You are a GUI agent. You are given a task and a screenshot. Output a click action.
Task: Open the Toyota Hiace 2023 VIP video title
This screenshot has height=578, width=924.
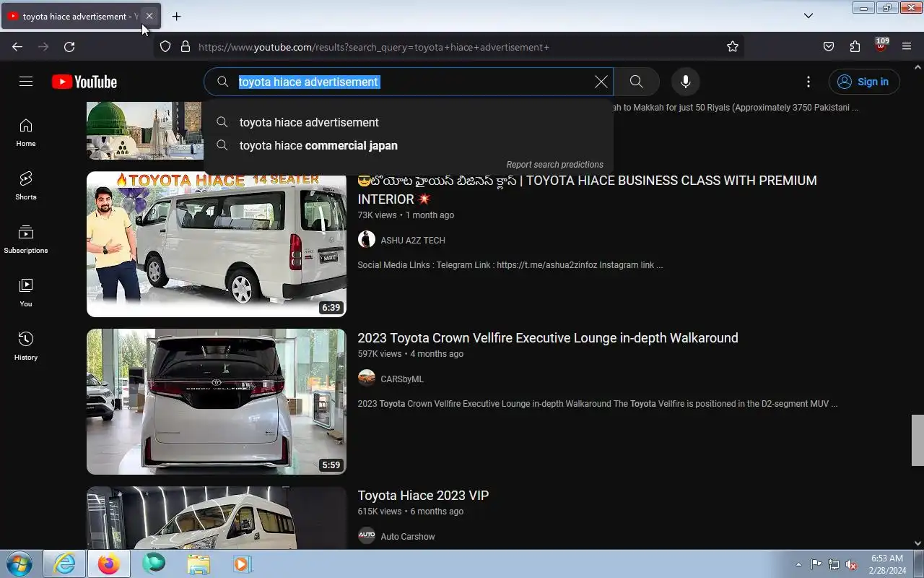423,496
